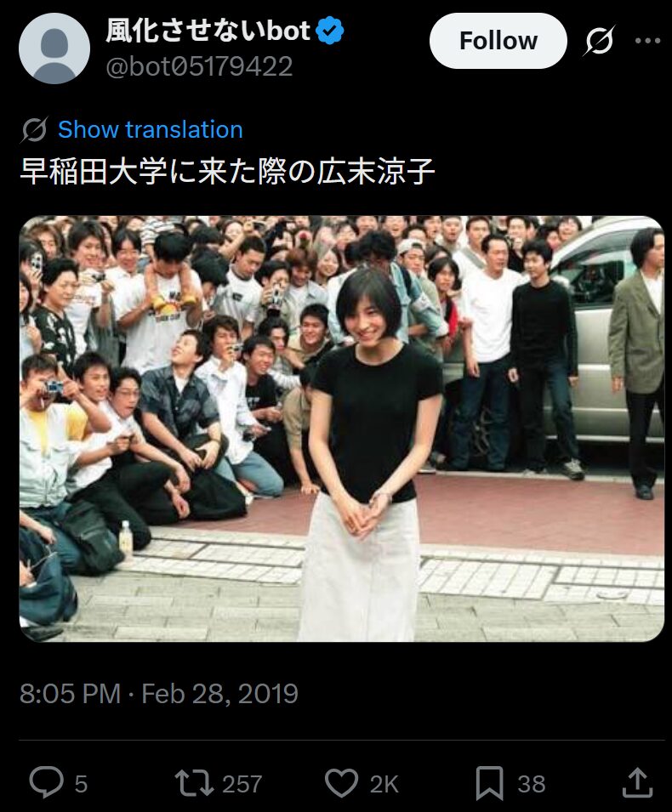
Task: Click the 38 bookmarks count
Action: (531, 784)
